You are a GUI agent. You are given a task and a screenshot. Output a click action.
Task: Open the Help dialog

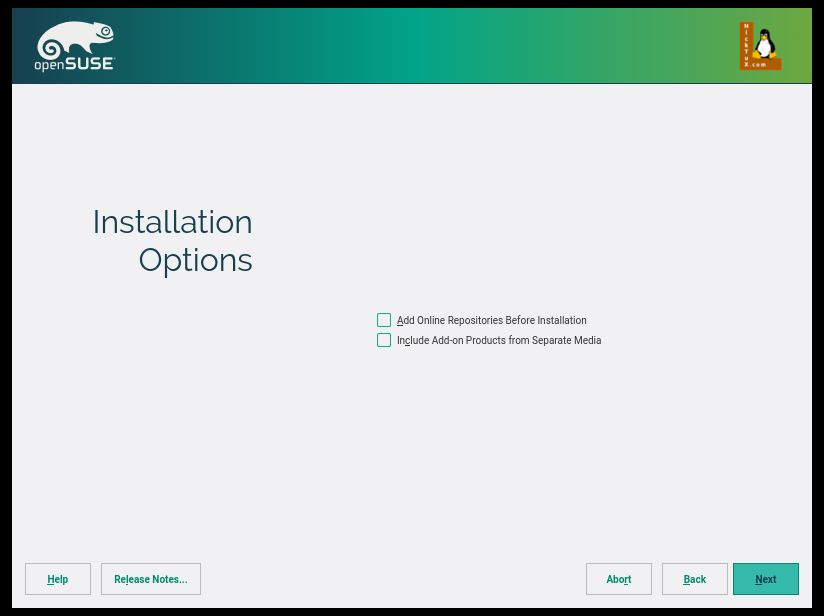click(58, 579)
